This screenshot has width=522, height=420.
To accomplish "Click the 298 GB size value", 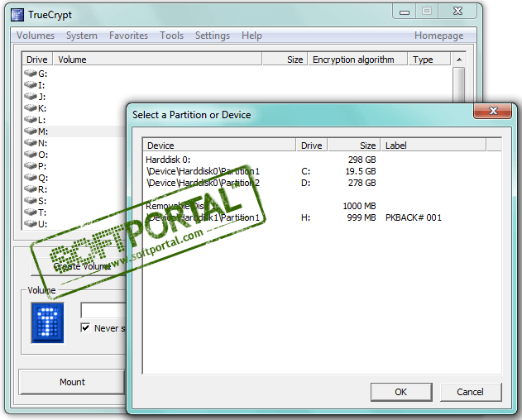I will click(362, 160).
